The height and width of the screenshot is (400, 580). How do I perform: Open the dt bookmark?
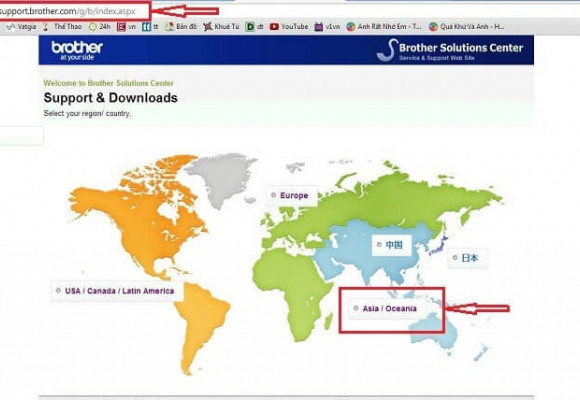click(x=255, y=27)
